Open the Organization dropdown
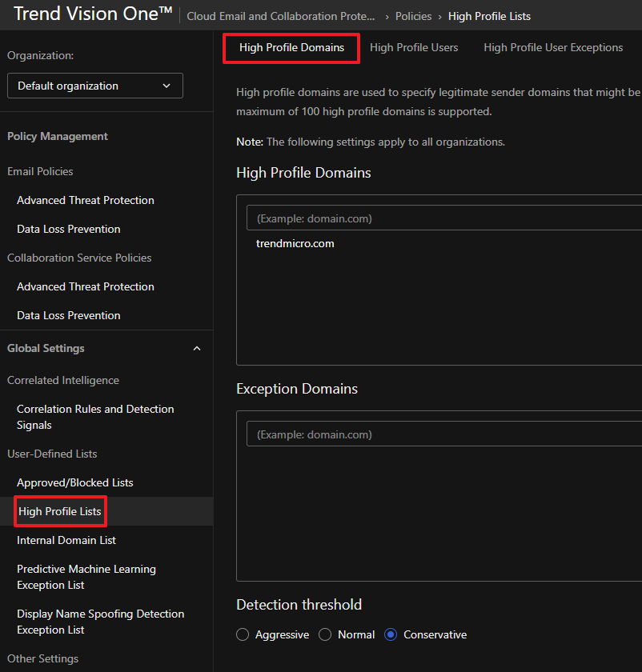The image size is (642, 672). [x=94, y=86]
